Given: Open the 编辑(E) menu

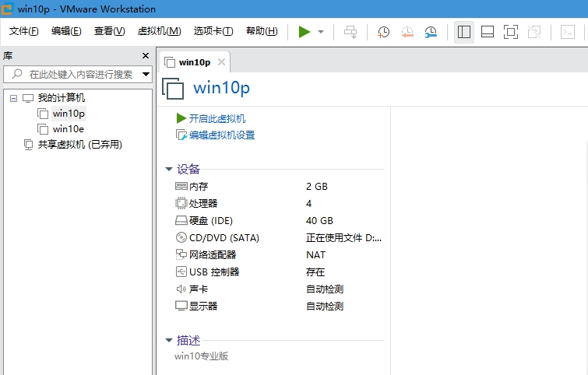Looking at the screenshot, I should click(x=66, y=31).
